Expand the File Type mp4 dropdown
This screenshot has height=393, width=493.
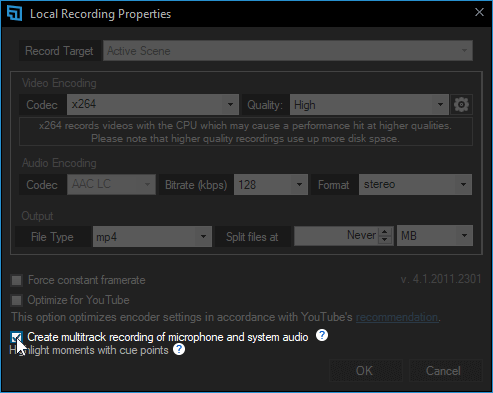point(152,237)
